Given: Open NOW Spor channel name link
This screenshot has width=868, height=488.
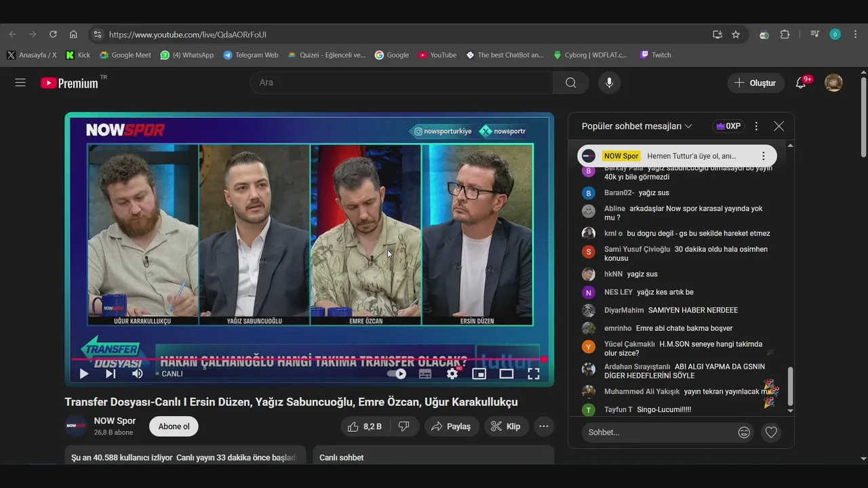Looking at the screenshot, I should [115, 421].
